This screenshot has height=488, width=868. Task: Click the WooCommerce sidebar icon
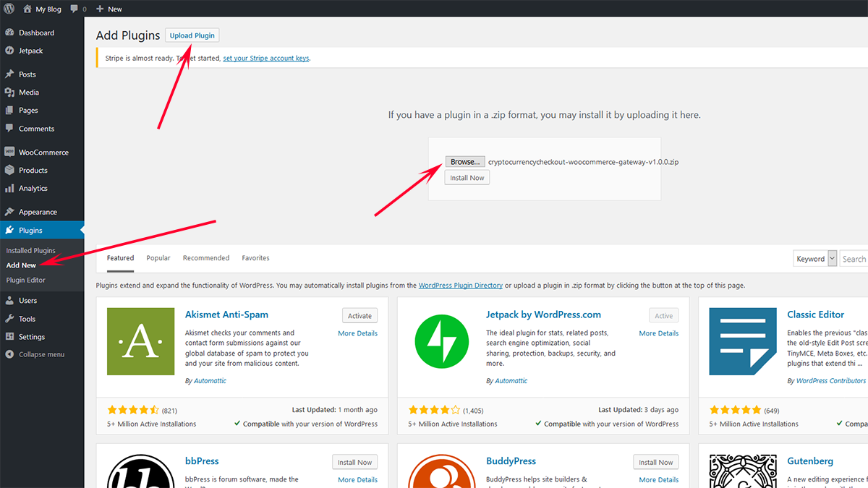coord(9,153)
